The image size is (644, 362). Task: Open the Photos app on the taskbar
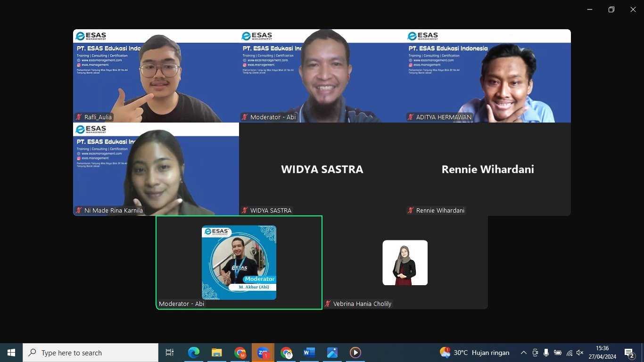click(332, 353)
